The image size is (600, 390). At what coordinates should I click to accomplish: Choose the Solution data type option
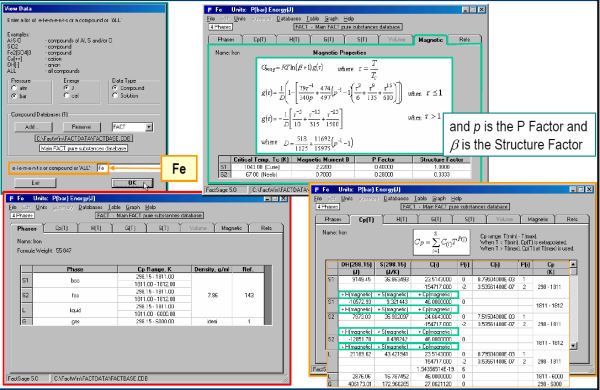115,96
